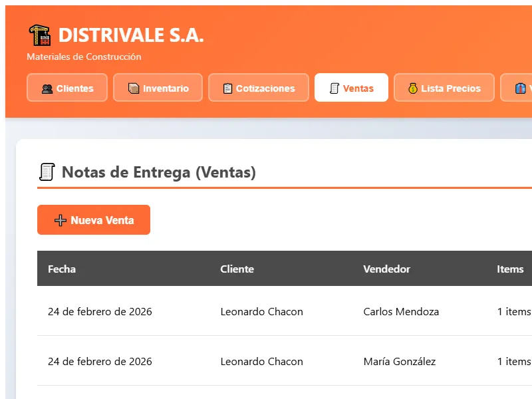
Task: Click the Cliente cell showing Leonardo Chacon
Action: [x=261, y=311]
